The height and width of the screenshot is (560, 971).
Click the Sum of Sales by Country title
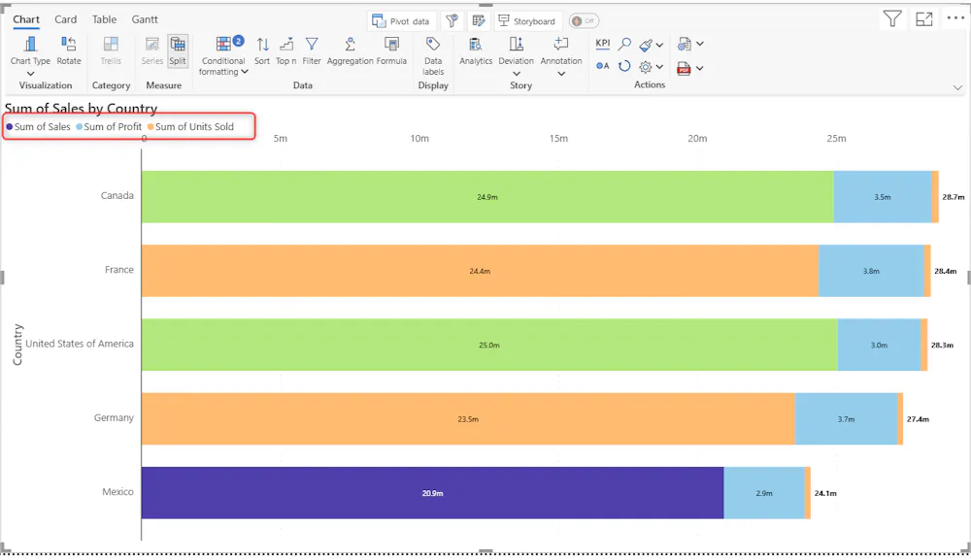point(82,109)
